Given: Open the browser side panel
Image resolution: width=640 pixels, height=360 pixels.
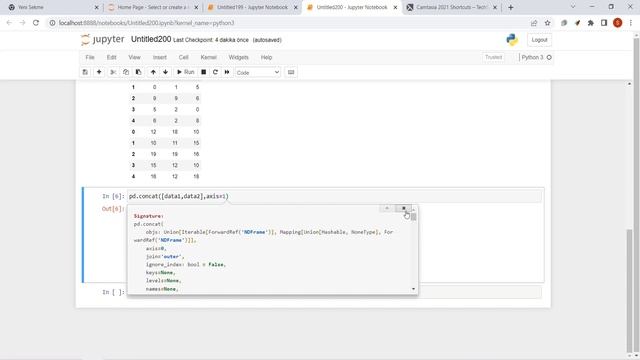Looking at the screenshot, I should click(x=604, y=23).
